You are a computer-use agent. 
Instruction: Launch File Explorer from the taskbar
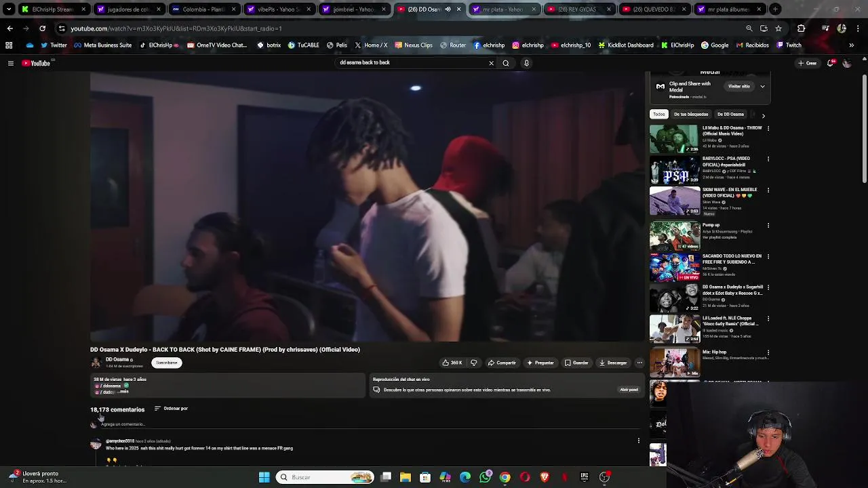[406, 477]
